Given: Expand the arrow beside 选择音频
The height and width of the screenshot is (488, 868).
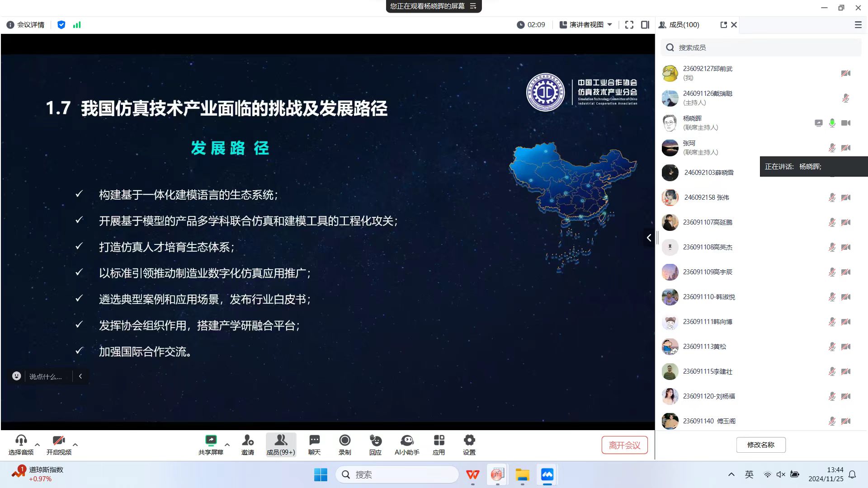Looking at the screenshot, I should tap(38, 445).
